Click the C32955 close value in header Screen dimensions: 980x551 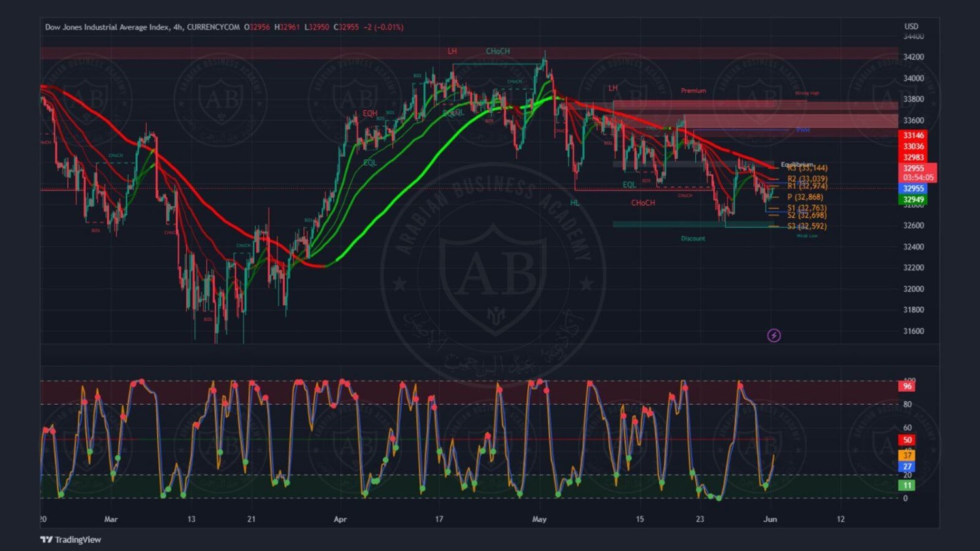click(346, 27)
